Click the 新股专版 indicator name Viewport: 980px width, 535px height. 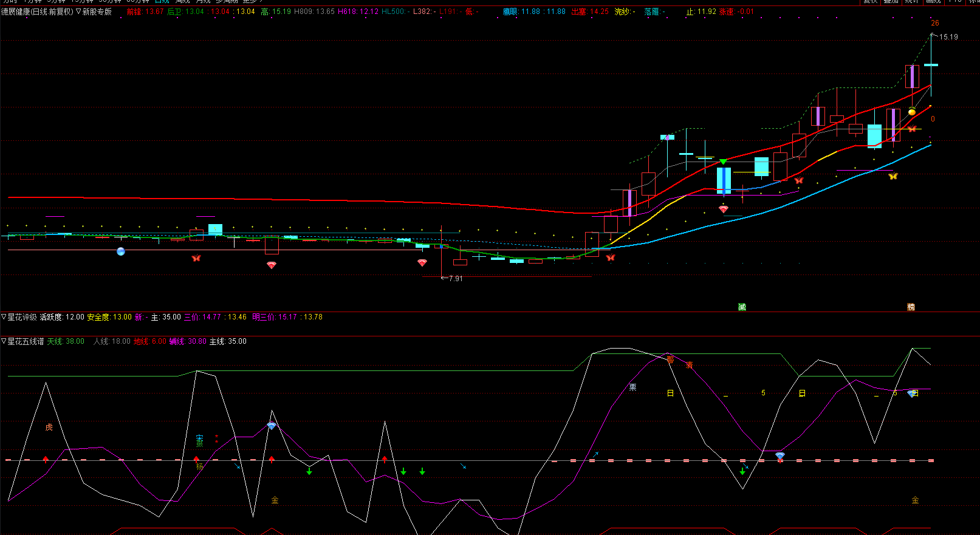pos(97,12)
